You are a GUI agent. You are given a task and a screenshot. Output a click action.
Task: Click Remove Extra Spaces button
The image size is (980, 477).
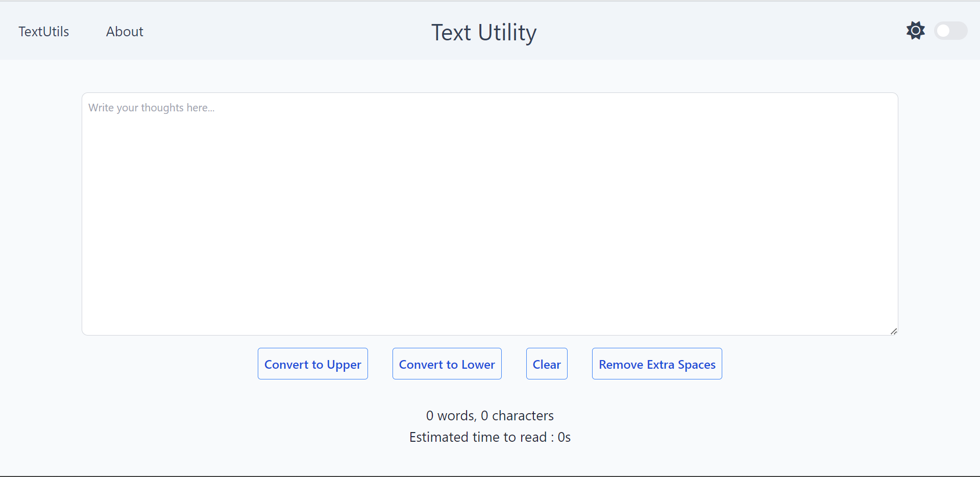[657, 364]
